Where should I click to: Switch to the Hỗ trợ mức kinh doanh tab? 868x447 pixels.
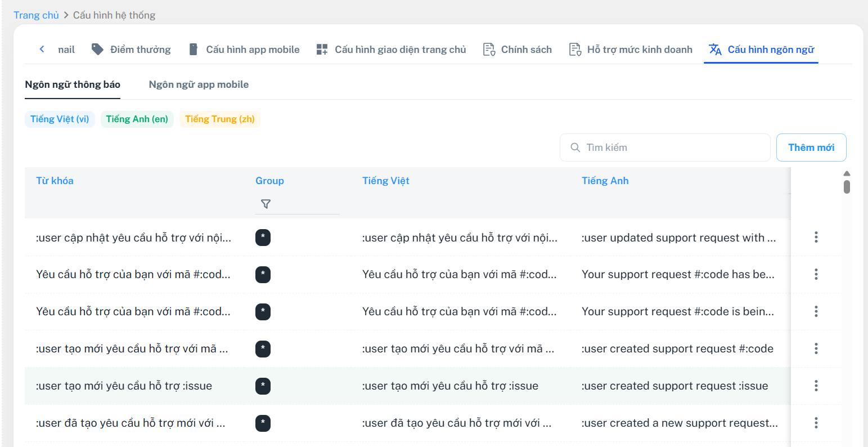coord(631,50)
